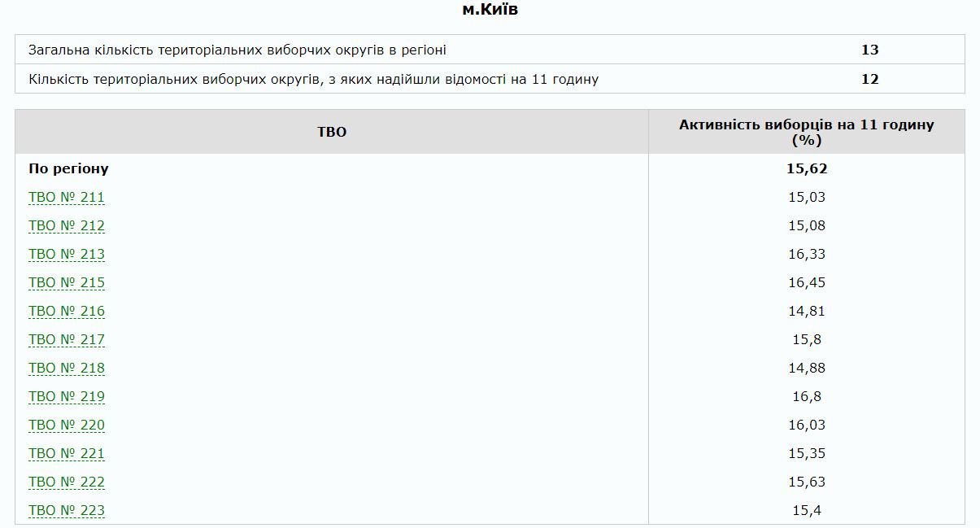Open the ТВО № 221 district link
980x528 pixels.
pyautogui.click(x=68, y=453)
